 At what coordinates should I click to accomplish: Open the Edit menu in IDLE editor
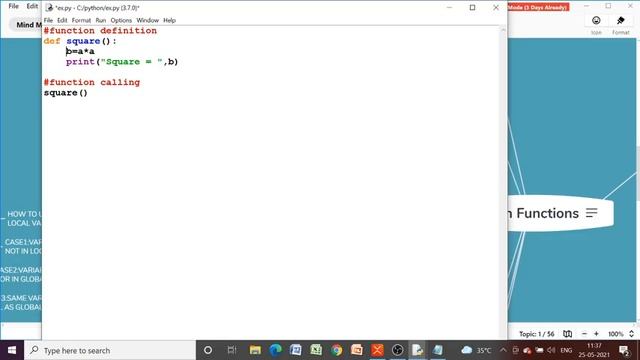tap(62, 20)
